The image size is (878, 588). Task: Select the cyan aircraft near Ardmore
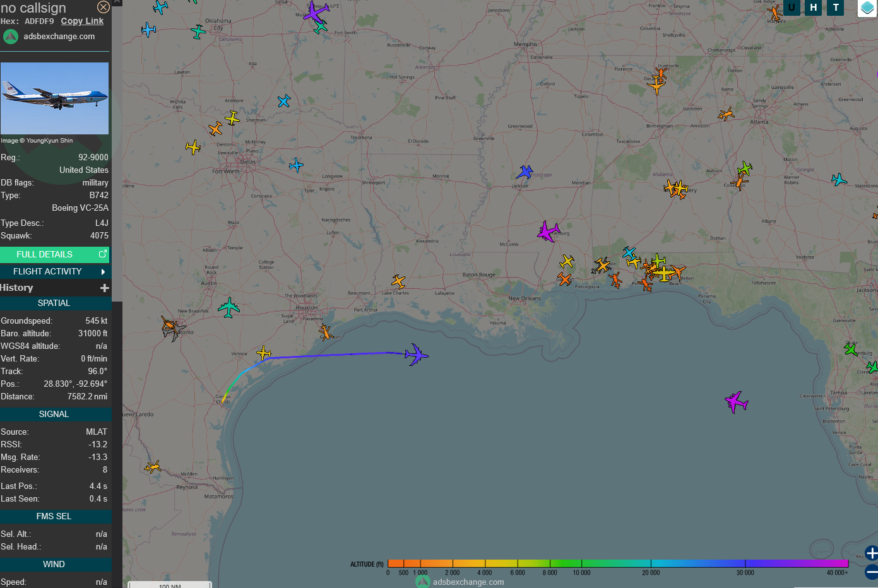(x=284, y=101)
